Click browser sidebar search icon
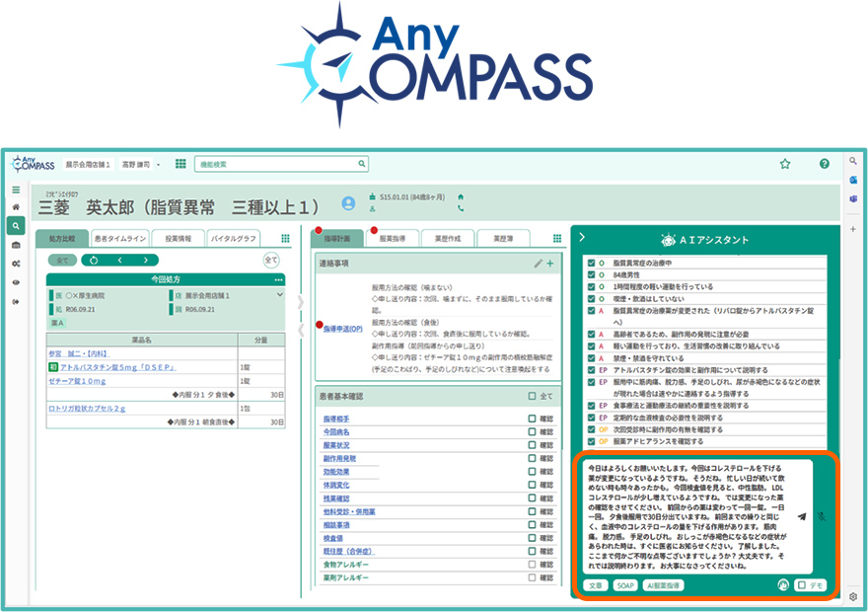 [853, 161]
